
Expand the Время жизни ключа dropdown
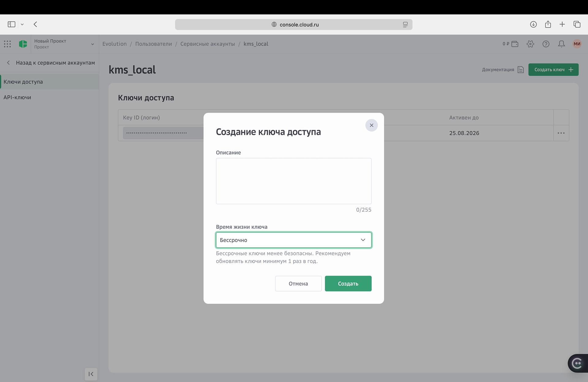(293, 240)
